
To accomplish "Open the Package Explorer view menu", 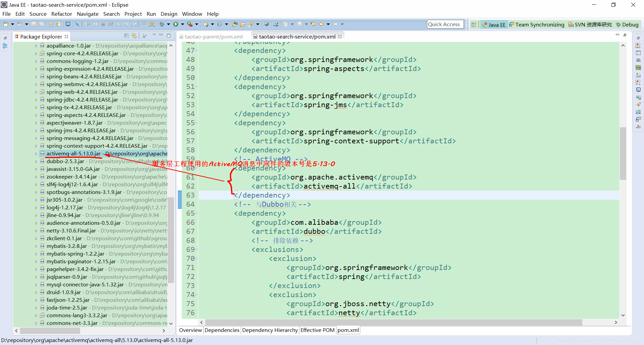I will (x=154, y=35).
